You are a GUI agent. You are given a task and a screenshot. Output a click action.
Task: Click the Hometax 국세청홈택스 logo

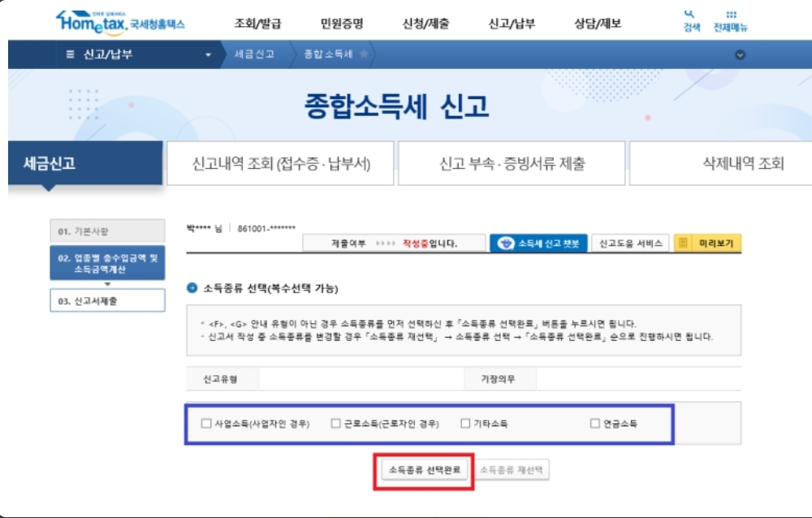(x=118, y=21)
